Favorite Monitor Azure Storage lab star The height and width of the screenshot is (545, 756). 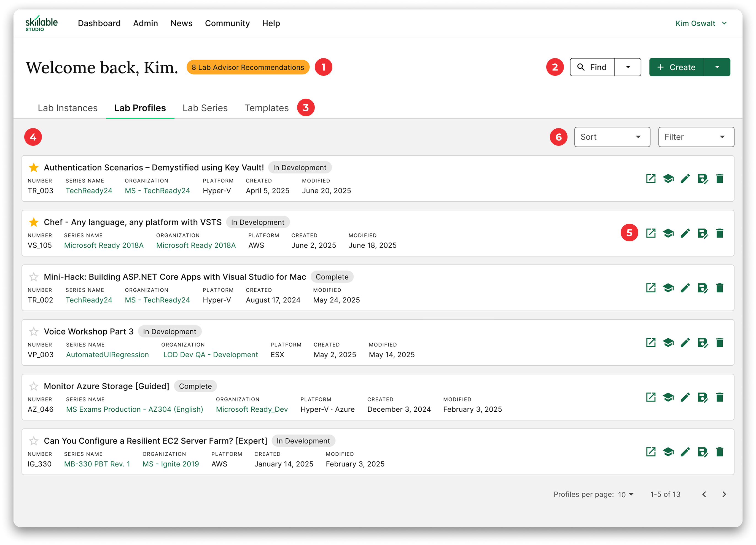point(34,386)
